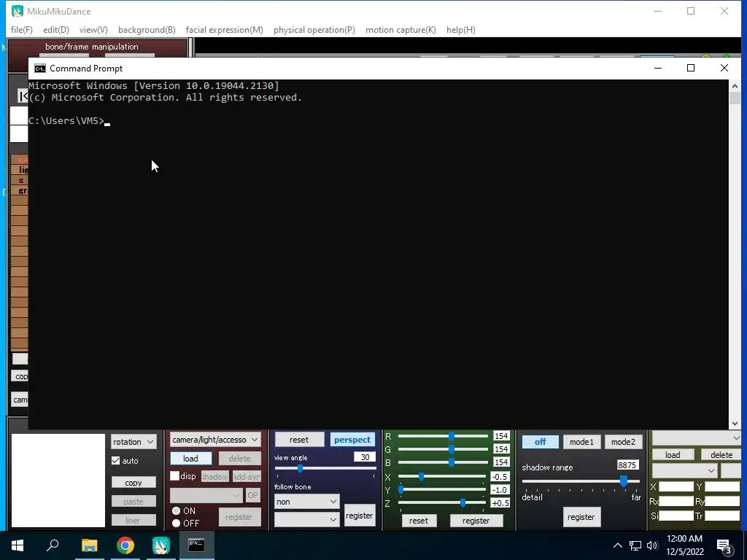The height and width of the screenshot is (560, 747).
Task: Click the MikuMikuDance title bar icon
Action: (18, 11)
